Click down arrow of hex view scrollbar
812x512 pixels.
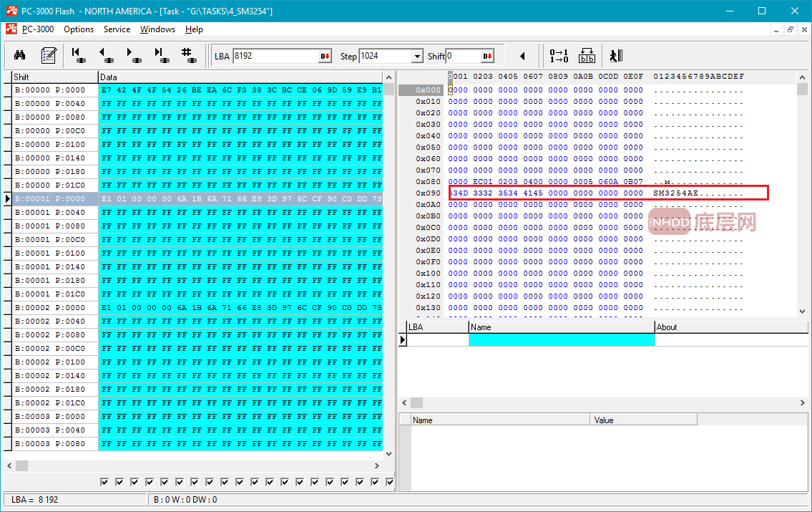pyautogui.click(x=802, y=311)
